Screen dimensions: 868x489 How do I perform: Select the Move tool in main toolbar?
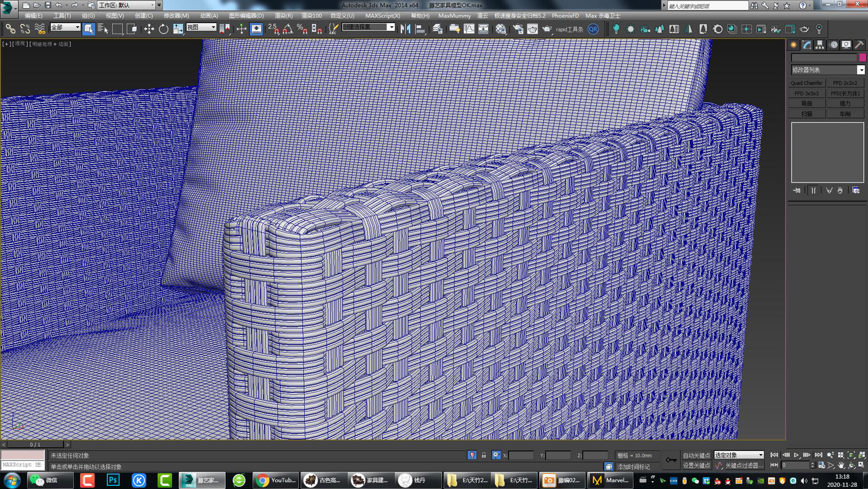click(x=149, y=29)
